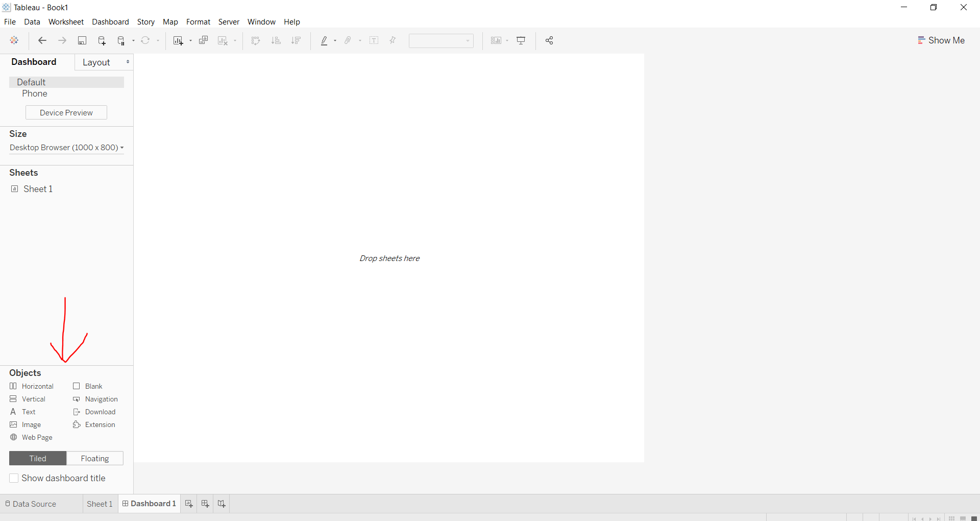This screenshot has width=980, height=521.
Task: Select the Text object
Action: (23, 412)
